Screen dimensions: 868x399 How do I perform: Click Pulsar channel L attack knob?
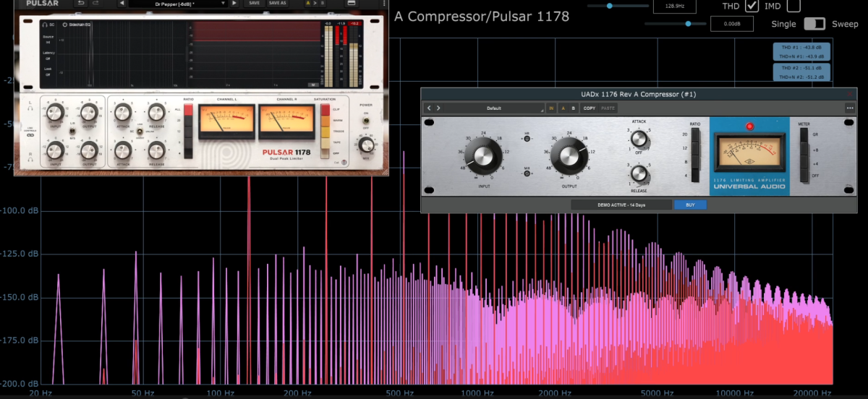[x=122, y=111]
